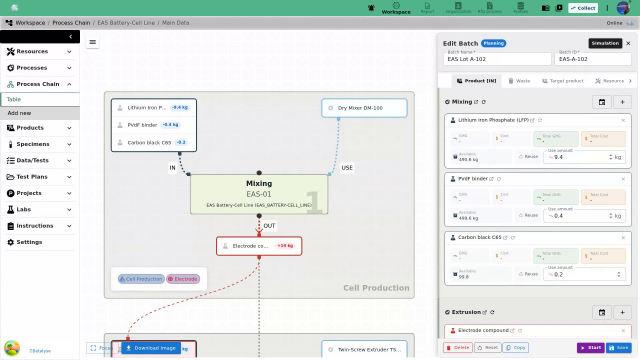Viewport: 640px width, 360px height.
Task: Open the user avatar menu
Action: click(623, 8)
